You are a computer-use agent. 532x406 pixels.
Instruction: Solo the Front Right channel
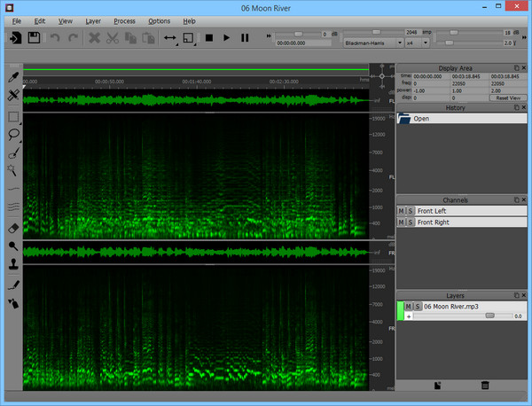[x=410, y=223]
